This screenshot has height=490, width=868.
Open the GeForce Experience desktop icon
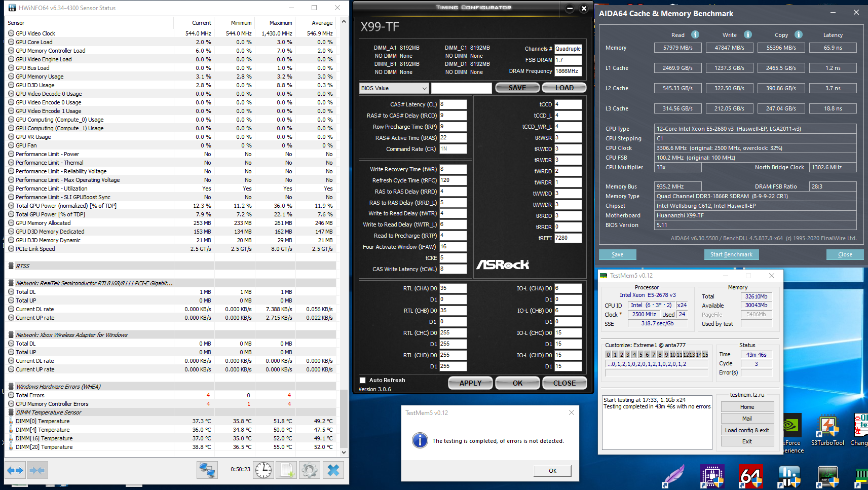coord(794,433)
